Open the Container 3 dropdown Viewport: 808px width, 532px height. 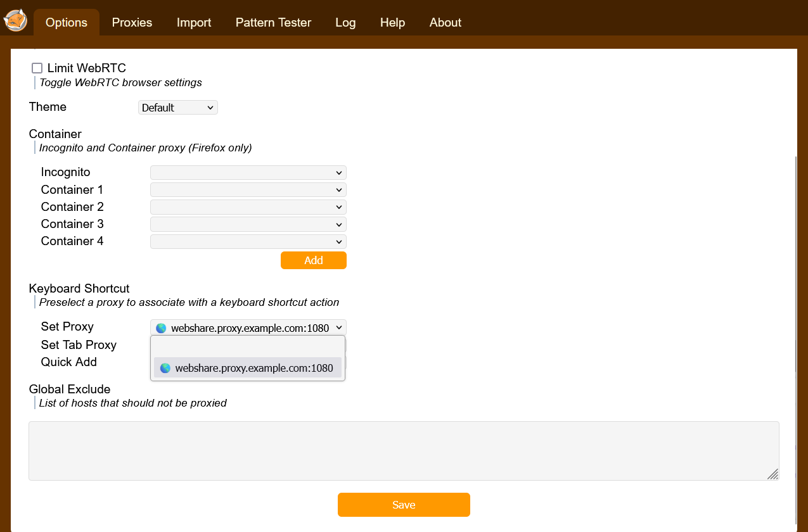pyautogui.click(x=248, y=224)
